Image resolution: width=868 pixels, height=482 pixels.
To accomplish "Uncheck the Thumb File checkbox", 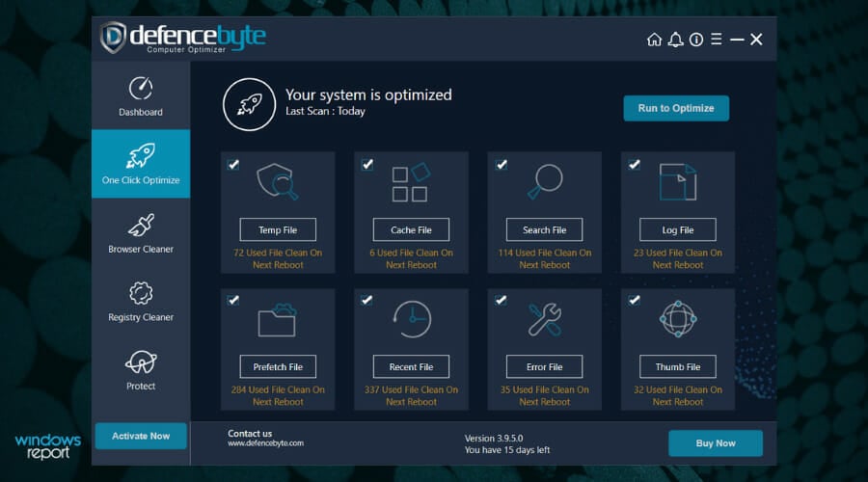I will (635, 300).
